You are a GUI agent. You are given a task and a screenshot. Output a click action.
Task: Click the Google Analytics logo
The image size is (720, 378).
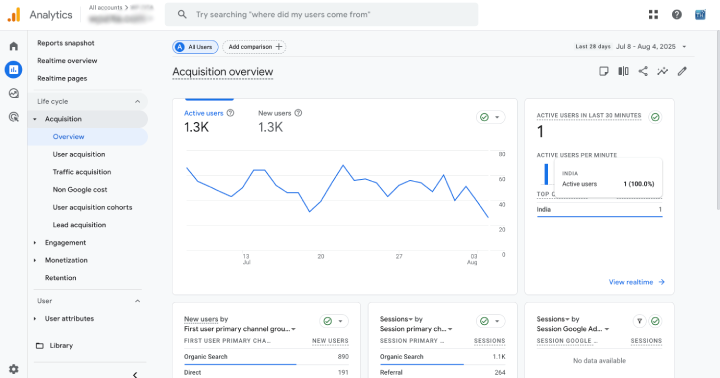tap(14, 15)
